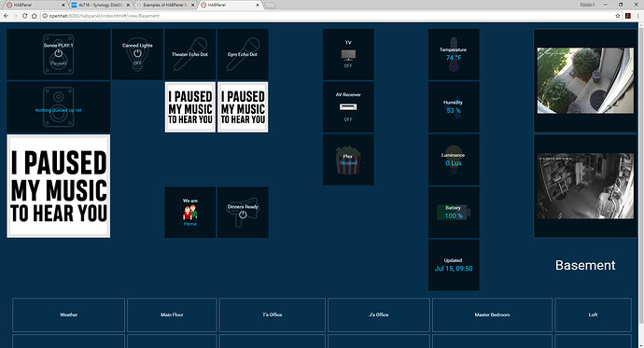Open the Chrome three-dot menu
This screenshot has width=644, height=348.
pos(637,16)
